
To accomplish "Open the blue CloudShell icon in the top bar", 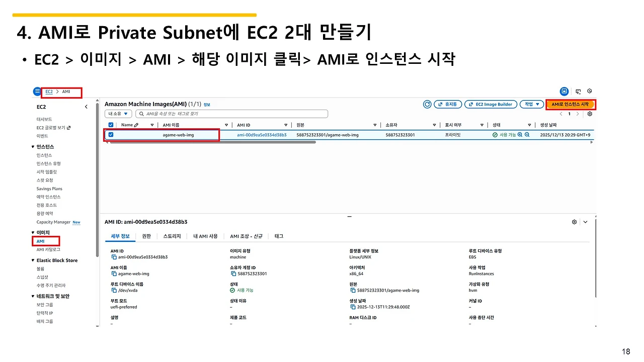I will point(565,92).
